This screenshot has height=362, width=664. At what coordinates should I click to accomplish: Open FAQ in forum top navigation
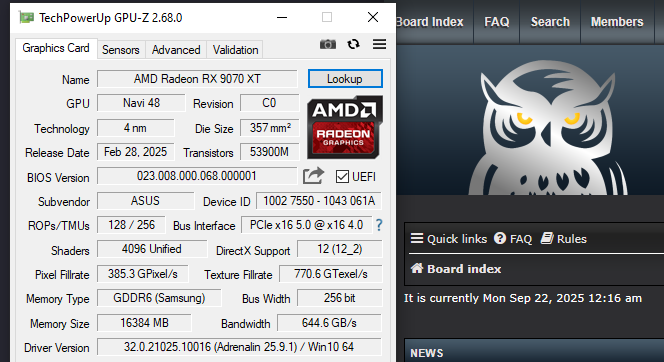click(496, 22)
